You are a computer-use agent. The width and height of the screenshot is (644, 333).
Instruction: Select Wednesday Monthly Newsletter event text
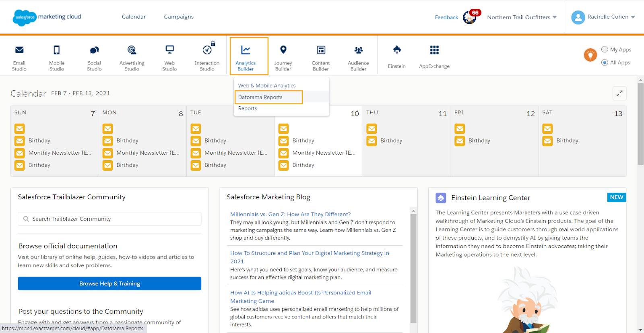coord(324,153)
